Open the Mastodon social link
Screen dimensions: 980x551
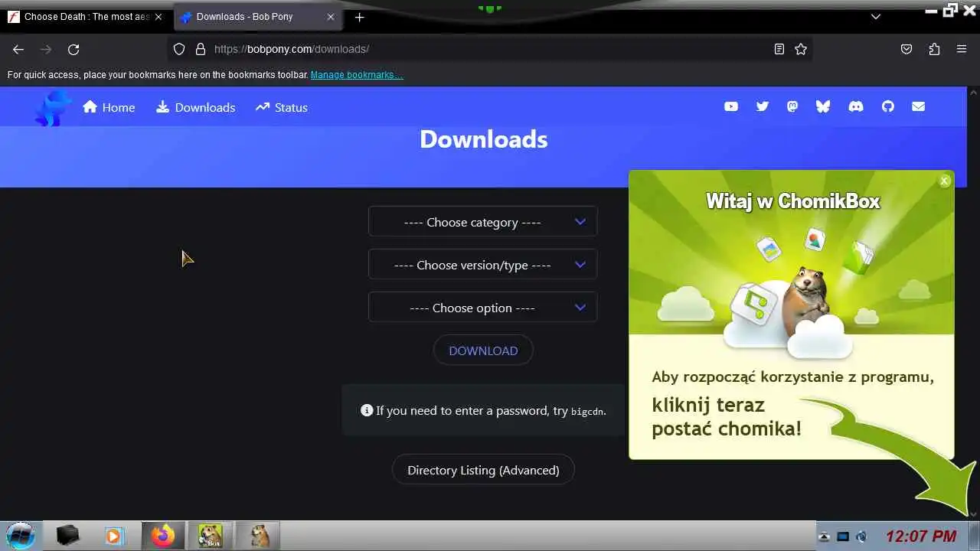coord(792,107)
